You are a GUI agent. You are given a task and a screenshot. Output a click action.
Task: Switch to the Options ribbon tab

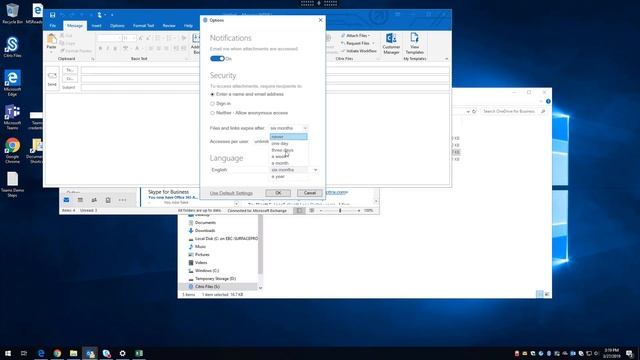117,26
